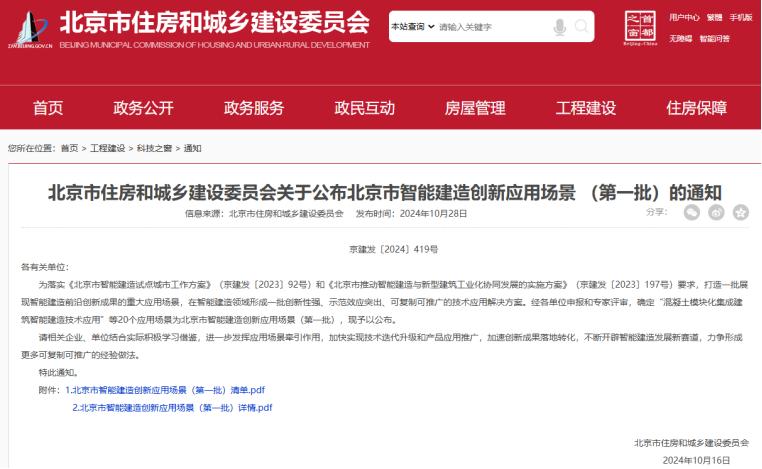Click the 首都之窗 Beijing-China logo
The image size is (762, 469).
[x=640, y=27]
